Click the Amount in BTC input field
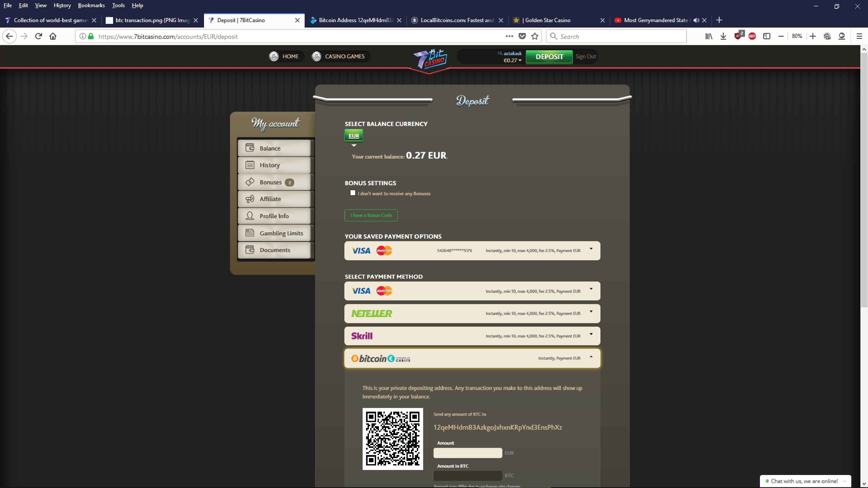The image size is (868, 488). click(x=468, y=476)
